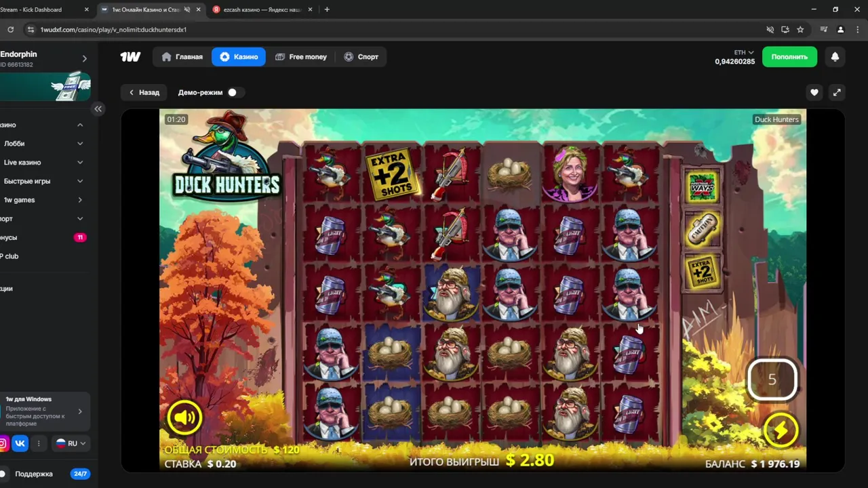Click the 01:20 timer label
The image size is (868, 488).
click(176, 119)
